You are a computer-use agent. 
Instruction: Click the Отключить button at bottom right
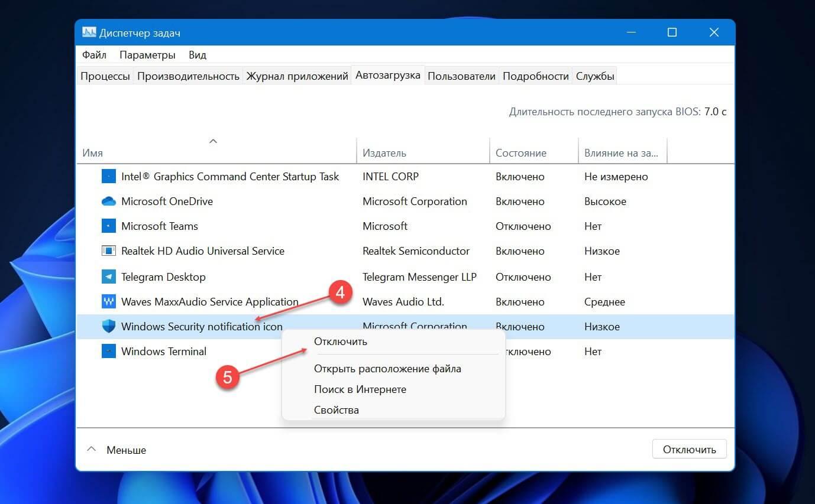click(689, 449)
